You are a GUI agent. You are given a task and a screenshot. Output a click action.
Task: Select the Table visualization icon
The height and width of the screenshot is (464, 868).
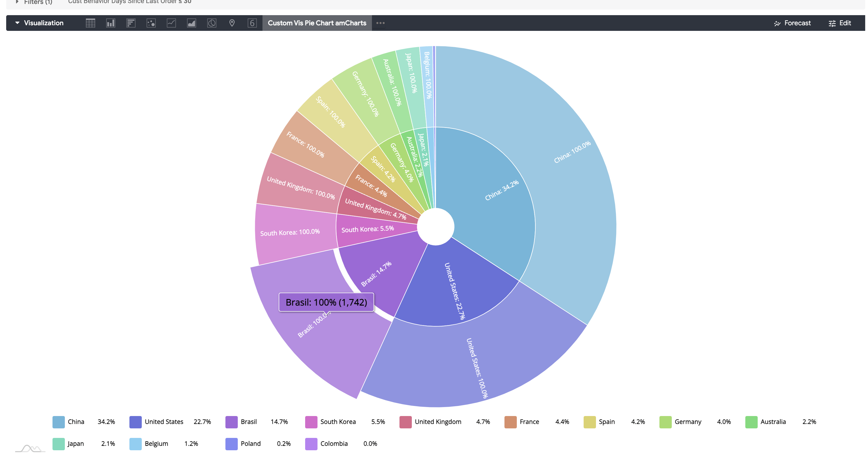click(90, 23)
